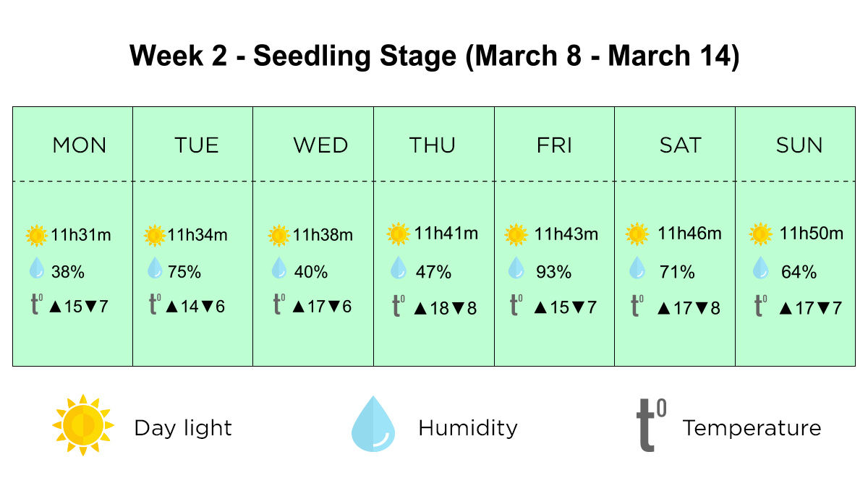Click the large Day light sun icon

(x=82, y=425)
